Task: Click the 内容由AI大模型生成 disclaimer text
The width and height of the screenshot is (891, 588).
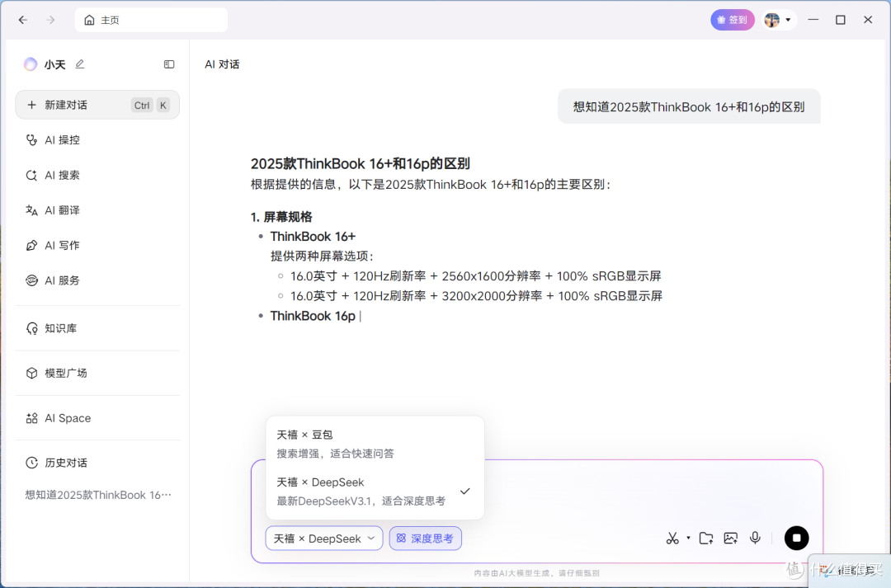Action: (x=536, y=573)
